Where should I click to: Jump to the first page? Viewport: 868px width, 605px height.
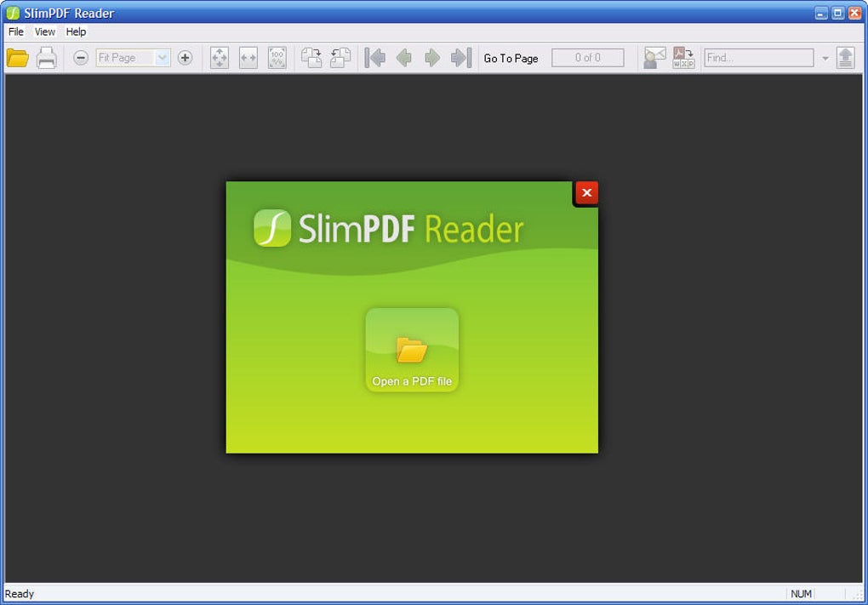tap(374, 58)
